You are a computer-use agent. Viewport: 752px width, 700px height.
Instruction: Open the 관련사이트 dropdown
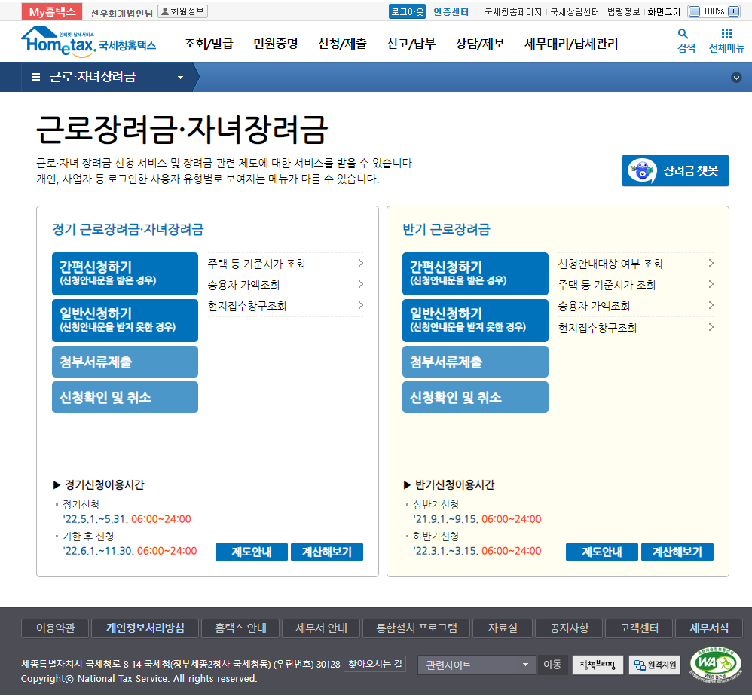point(476,665)
